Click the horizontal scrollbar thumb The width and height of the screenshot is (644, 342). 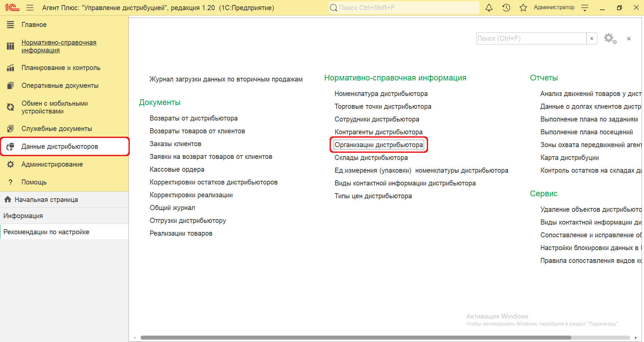(356, 338)
